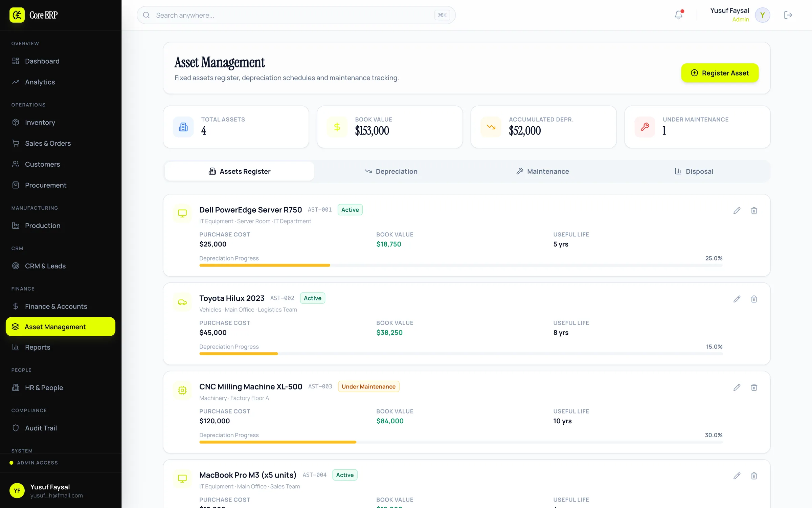
Task: Open the Disposal tab
Action: tap(694, 171)
